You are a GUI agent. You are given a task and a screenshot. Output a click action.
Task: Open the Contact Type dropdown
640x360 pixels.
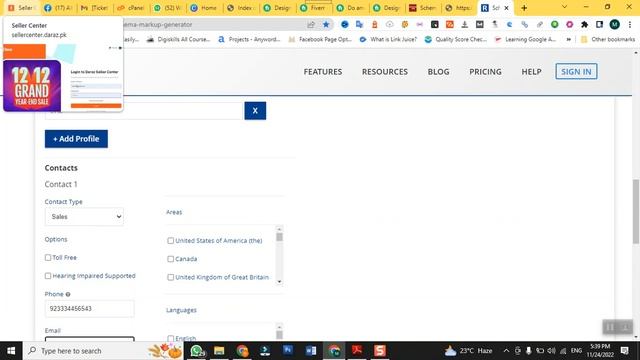(84, 217)
